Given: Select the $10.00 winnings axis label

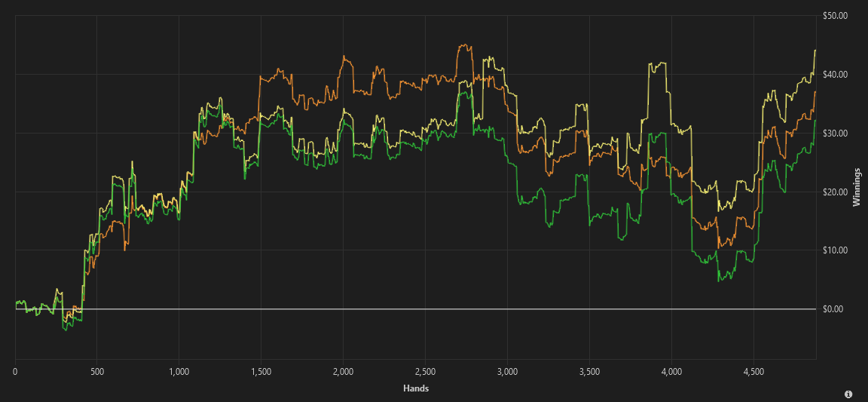Looking at the screenshot, I should pos(836,250).
